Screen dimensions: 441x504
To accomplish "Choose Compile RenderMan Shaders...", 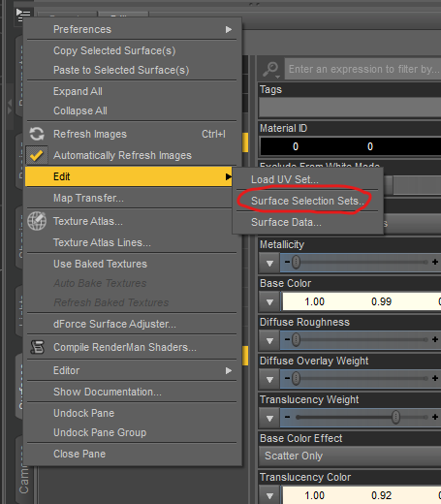I will (x=132, y=347).
